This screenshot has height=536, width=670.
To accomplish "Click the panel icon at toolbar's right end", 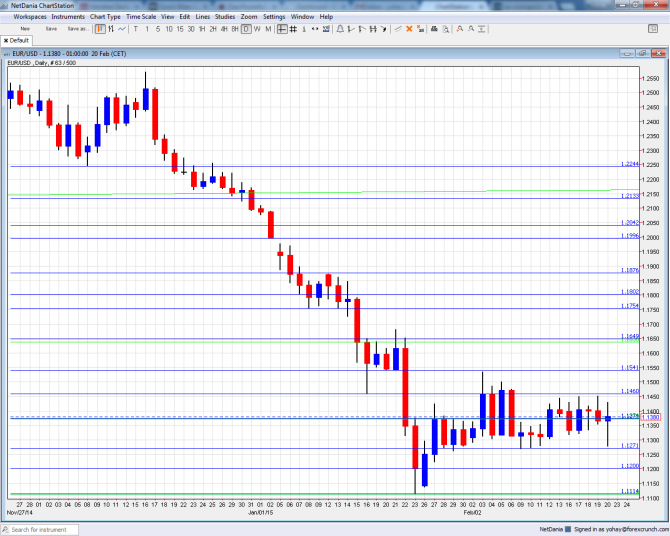I will click(653, 29).
